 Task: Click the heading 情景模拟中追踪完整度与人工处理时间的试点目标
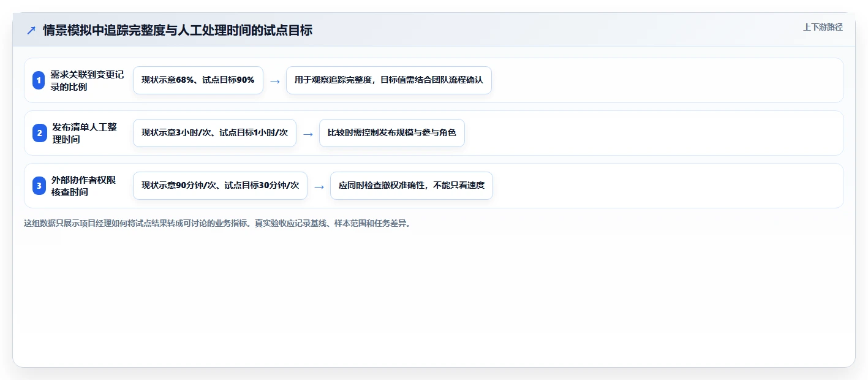[x=178, y=30]
